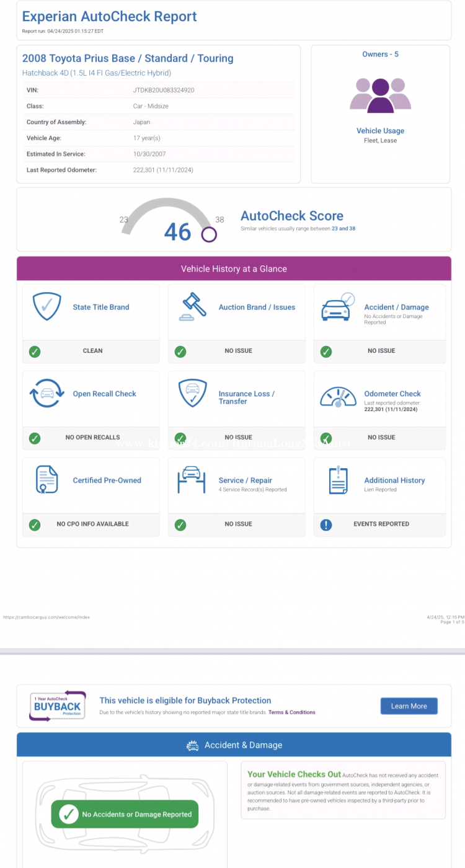Click the EVENTS REPORTED status label
The width and height of the screenshot is (465, 868).
pyautogui.click(x=381, y=524)
